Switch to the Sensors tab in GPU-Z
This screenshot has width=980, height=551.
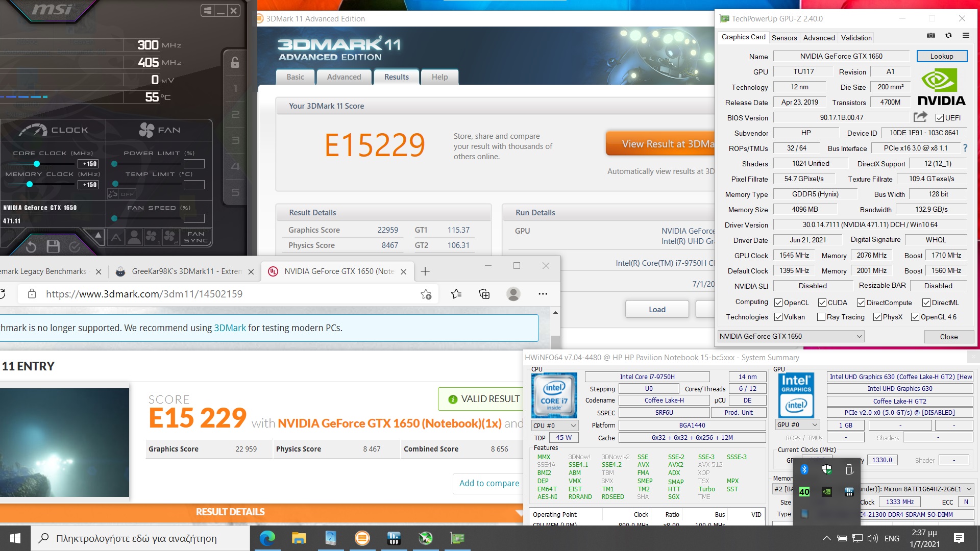pyautogui.click(x=784, y=38)
